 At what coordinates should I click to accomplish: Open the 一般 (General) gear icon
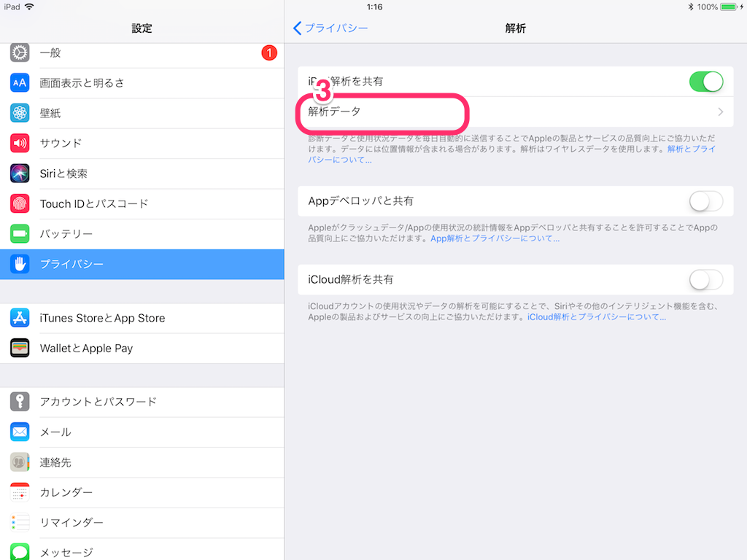tap(19, 52)
